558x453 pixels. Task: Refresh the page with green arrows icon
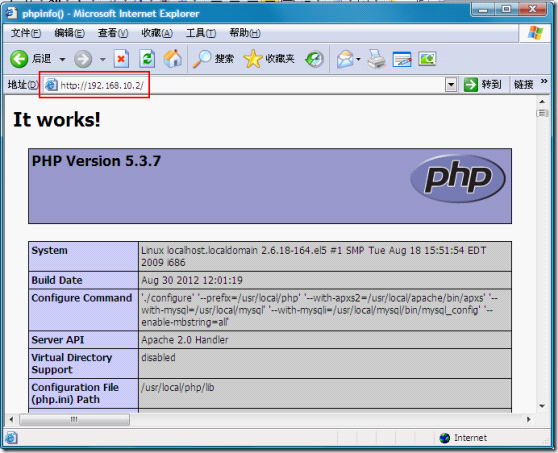[147, 59]
